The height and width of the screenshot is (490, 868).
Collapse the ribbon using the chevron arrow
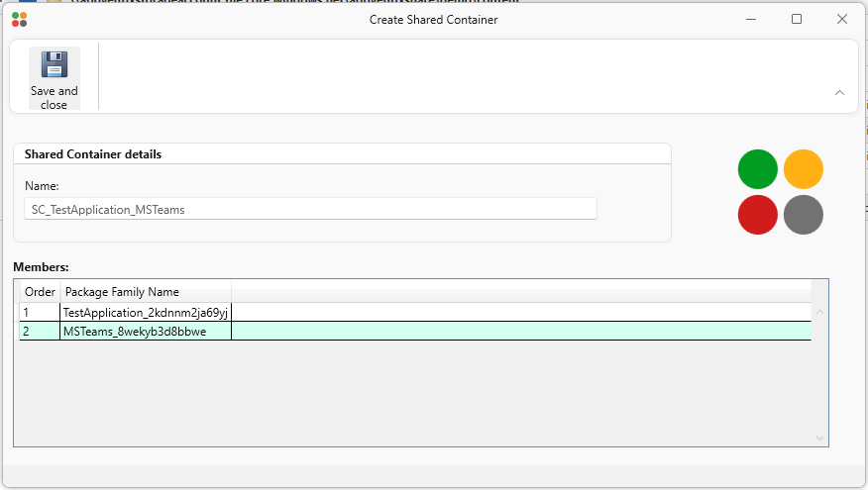pyautogui.click(x=839, y=92)
